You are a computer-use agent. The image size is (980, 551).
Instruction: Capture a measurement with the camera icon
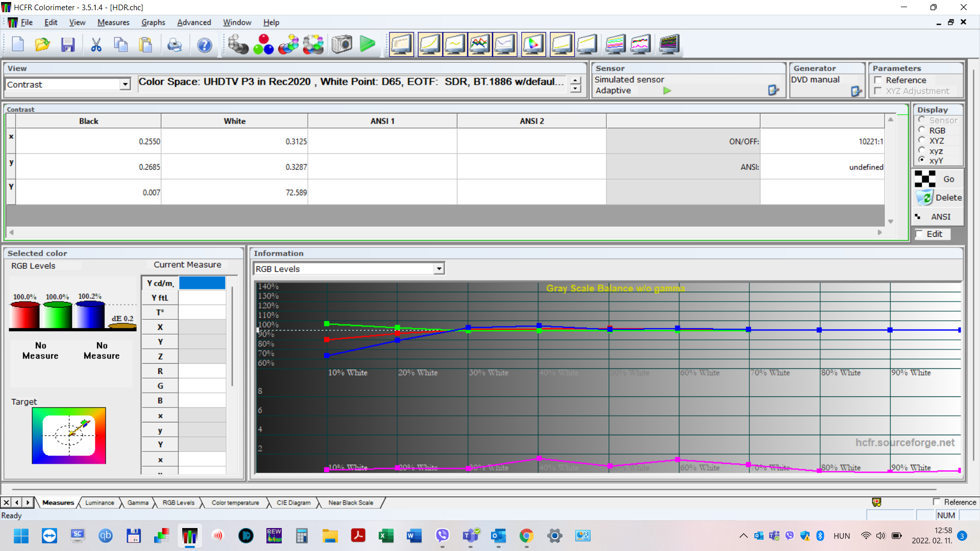coord(341,44)
